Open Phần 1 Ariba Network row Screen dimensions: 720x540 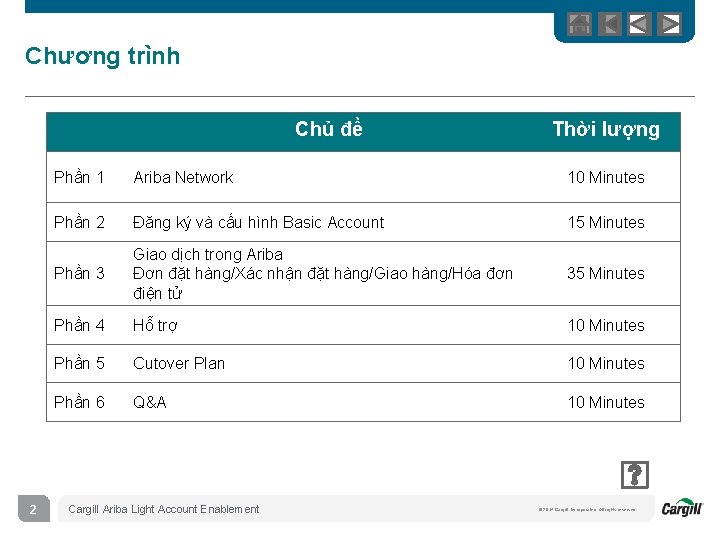pos(363,177)
